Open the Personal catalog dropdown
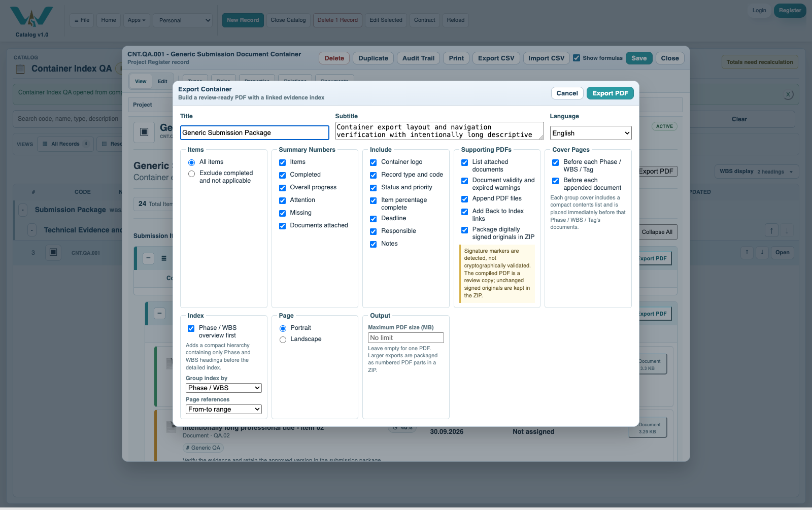Screen dimensions: 812x510 click(183, 20)
